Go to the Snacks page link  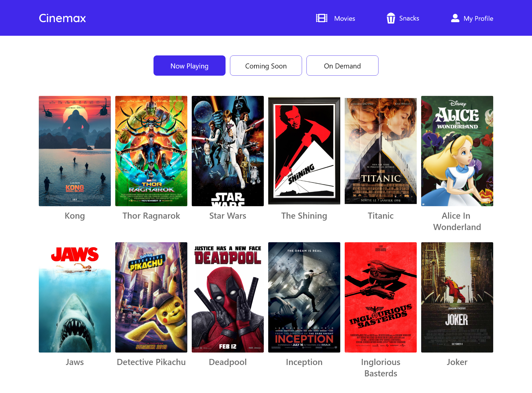click(x=409, y=18)
